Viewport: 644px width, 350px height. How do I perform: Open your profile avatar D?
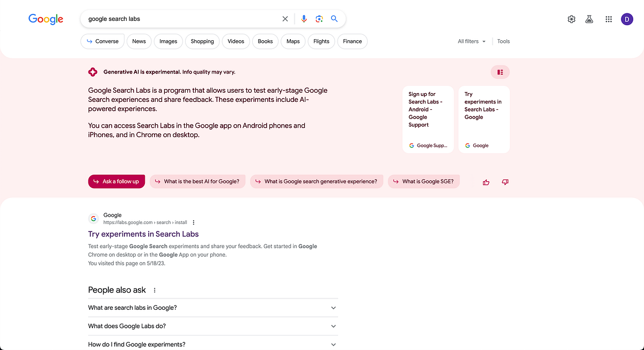[x=627, y=18]
